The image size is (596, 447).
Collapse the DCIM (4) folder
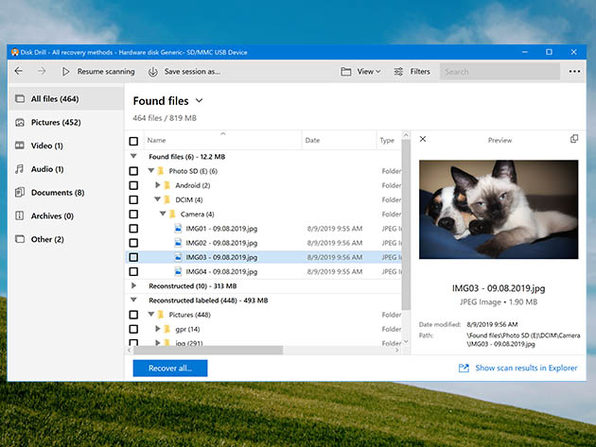coord(157,199)
